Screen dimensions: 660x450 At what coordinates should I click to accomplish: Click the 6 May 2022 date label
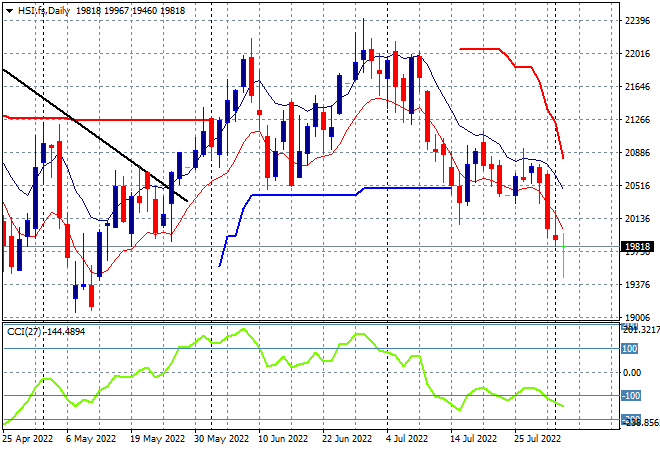pyautogui.click(x=90, y=439)
